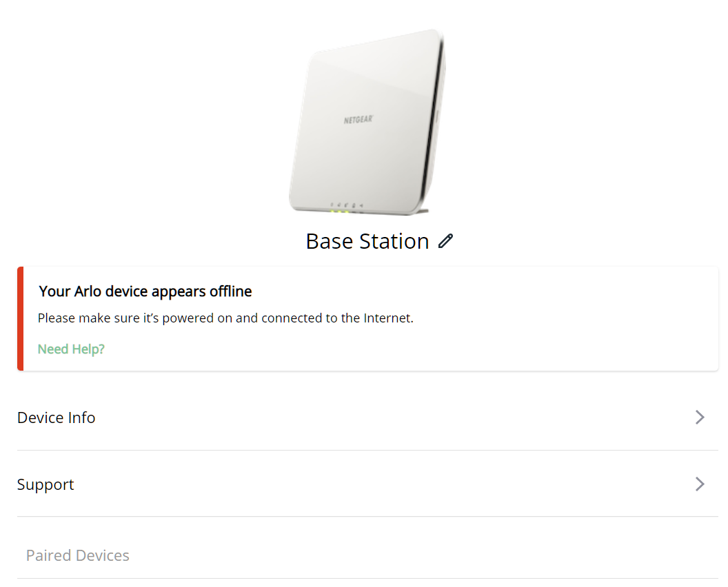728x587 pixels.
Task: Open the Need Help? link
Action: click(71, 349)
